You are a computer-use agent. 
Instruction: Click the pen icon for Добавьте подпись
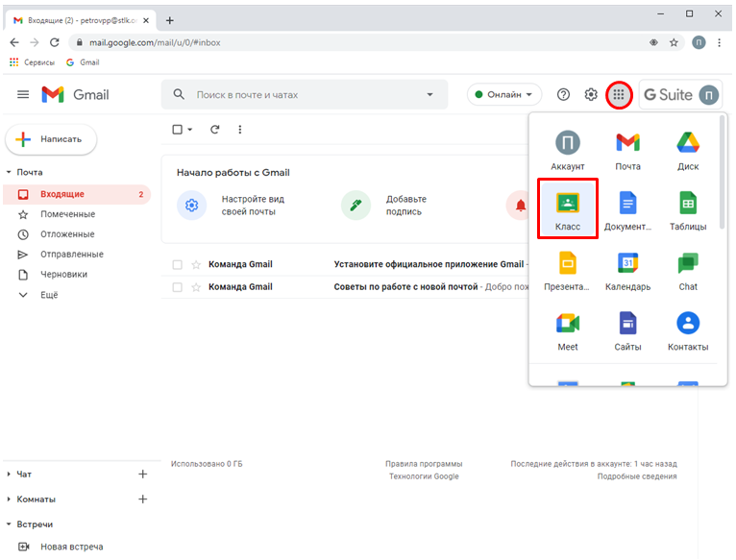pos(356,206)
